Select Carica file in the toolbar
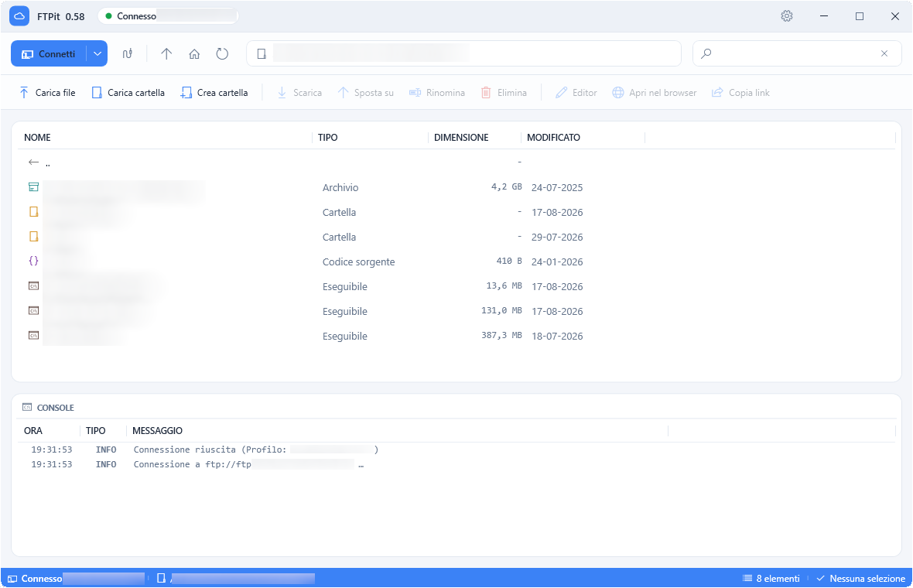 [x=48, y=93]
